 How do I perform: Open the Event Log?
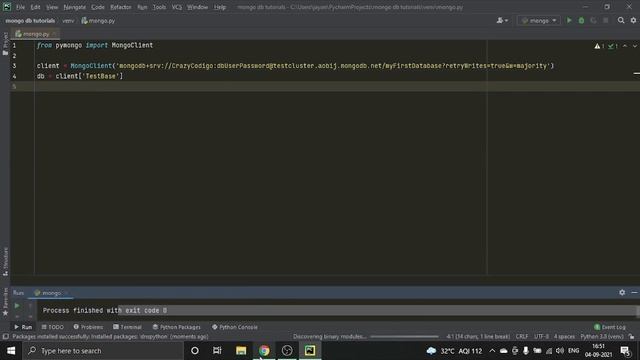[x=610, y=327]
